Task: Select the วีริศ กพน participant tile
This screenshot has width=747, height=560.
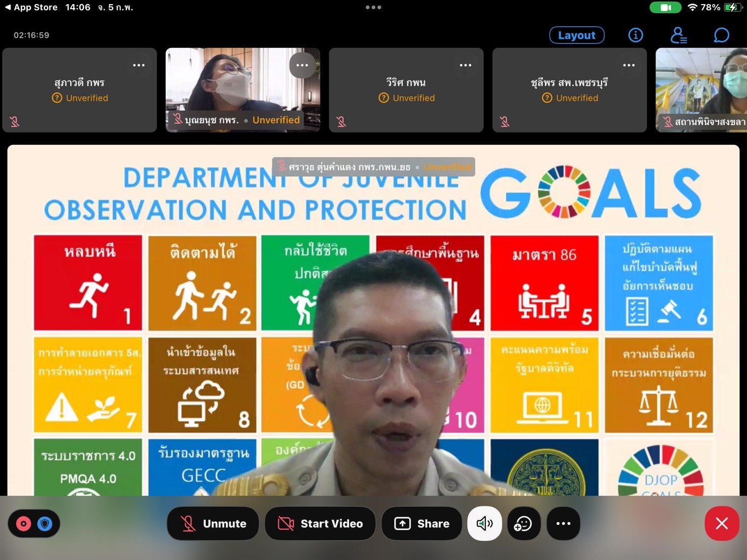Action: (406, 90)
